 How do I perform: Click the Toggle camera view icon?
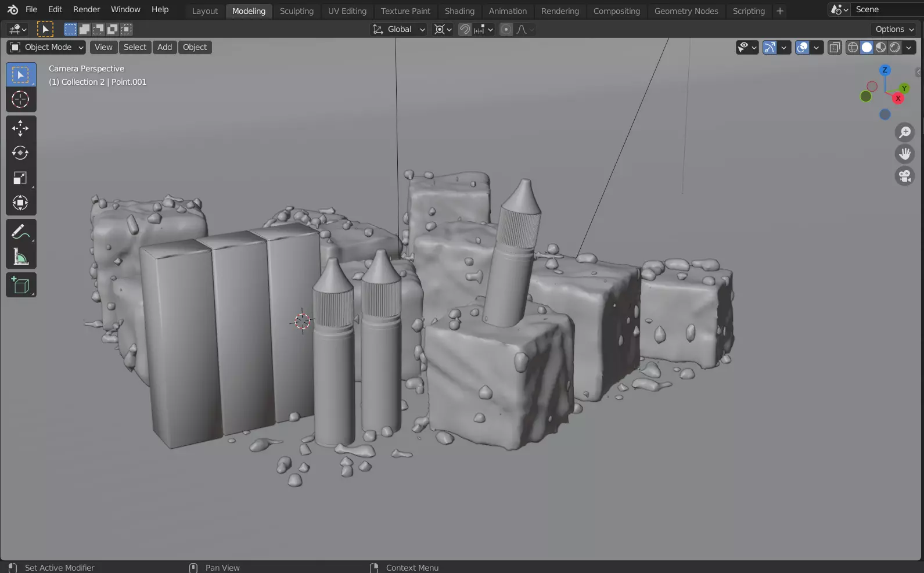905,176
